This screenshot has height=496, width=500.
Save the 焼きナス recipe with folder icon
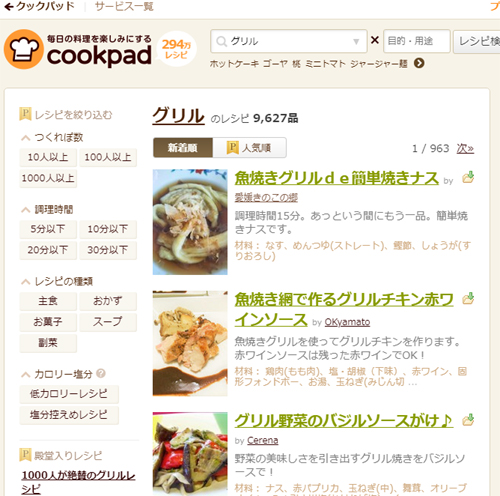(x=468, y=177)
